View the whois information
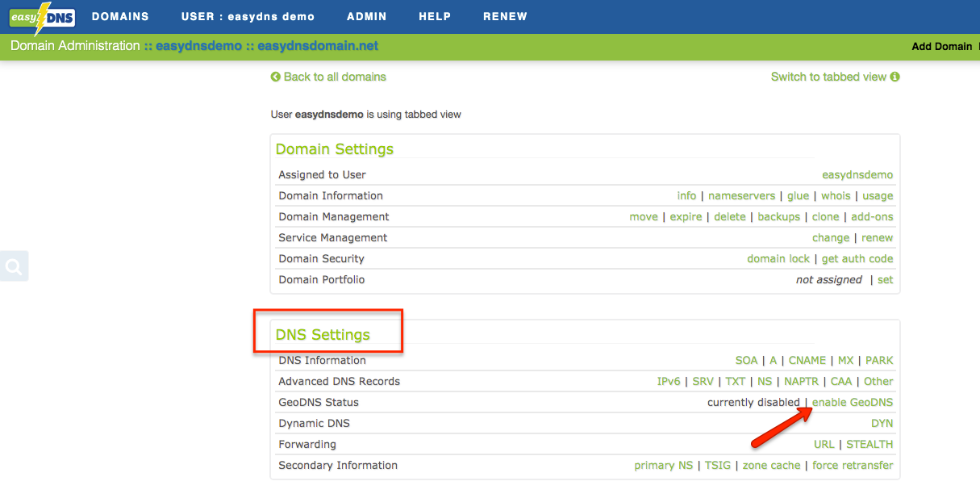This screenshot has width=980, height=498. point(836,195)
